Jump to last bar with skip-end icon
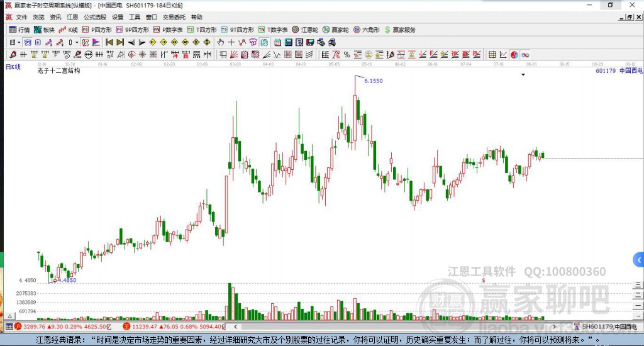The width and height of the screenshot is (644, 346). 120,42
